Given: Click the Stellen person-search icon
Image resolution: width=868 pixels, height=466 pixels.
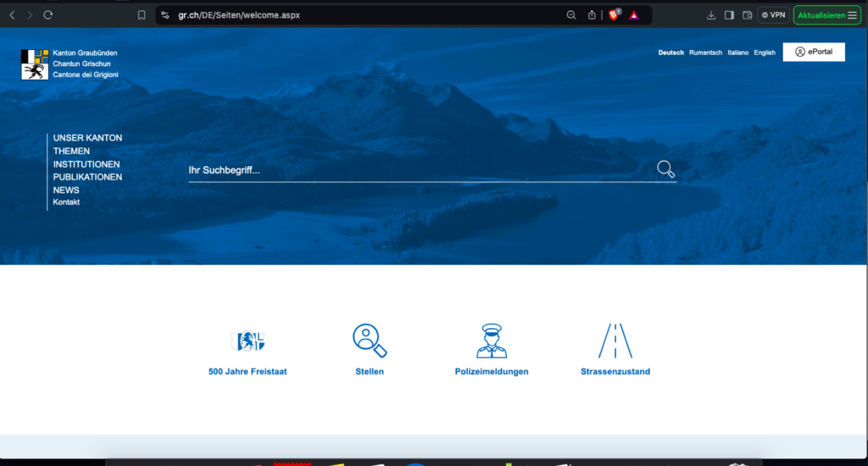Looking at the screenshot, I should [x=370, y=341].
